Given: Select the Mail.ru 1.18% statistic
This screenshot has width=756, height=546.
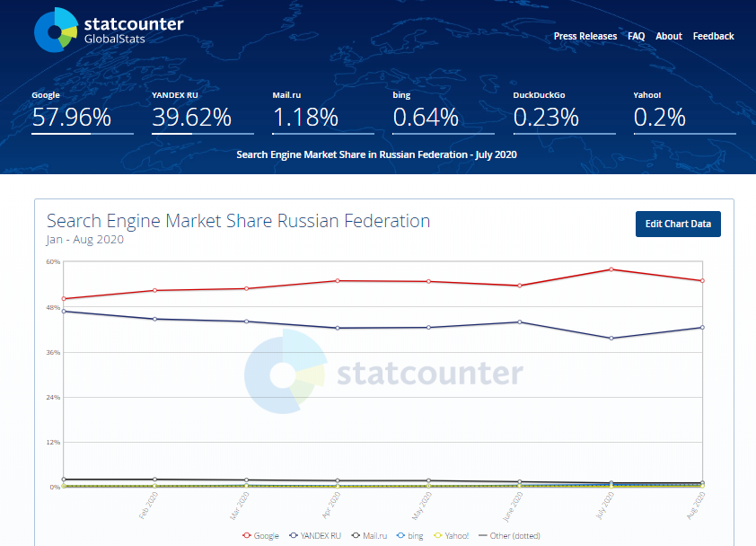Looking at the screenshot, I should pos(323,112).
